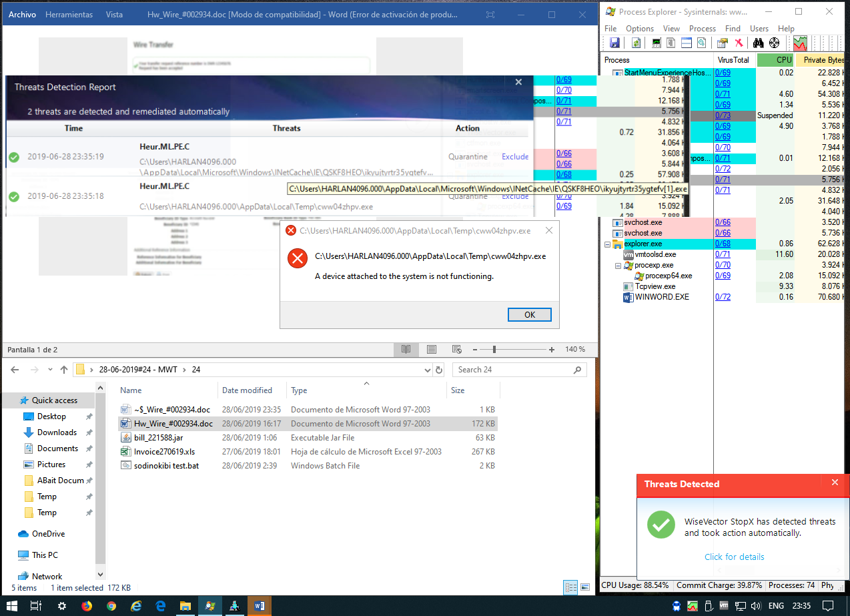Click the Ribbon Display Options icon in Word
Viewport: 850px width, 616px height.
coord(490,15)
